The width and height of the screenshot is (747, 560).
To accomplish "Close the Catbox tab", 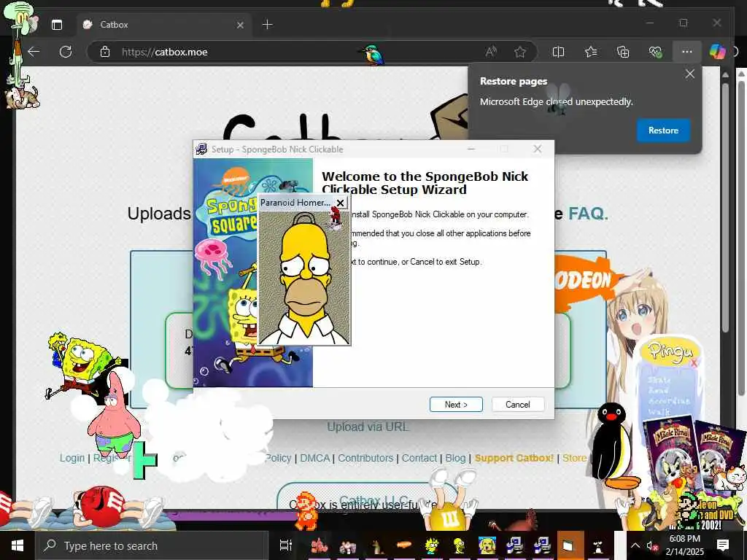I will [240, 25].
